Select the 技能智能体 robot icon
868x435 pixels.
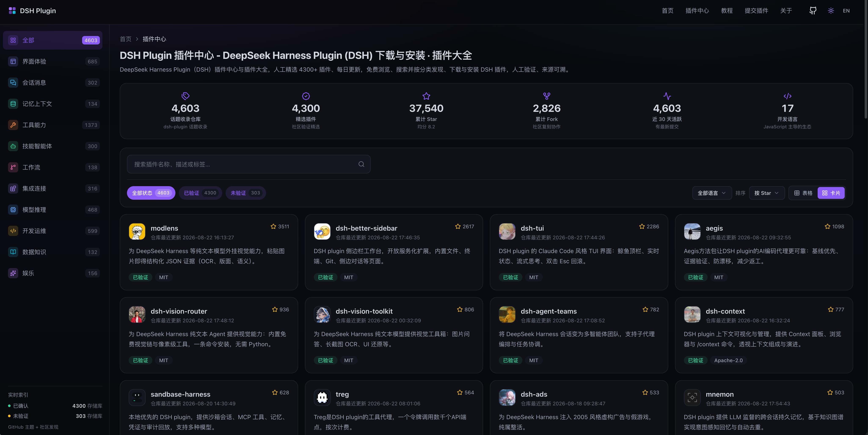[x=13, y=146]
